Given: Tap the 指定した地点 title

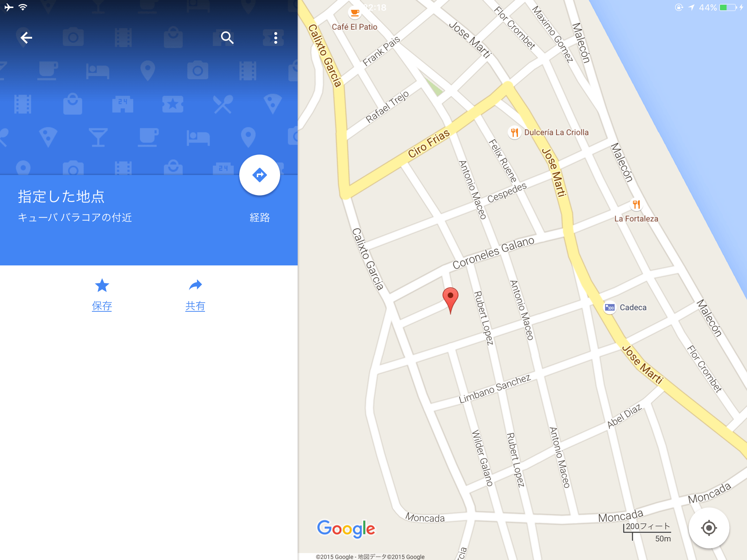Looking at the screenshot, I should 61,197.
